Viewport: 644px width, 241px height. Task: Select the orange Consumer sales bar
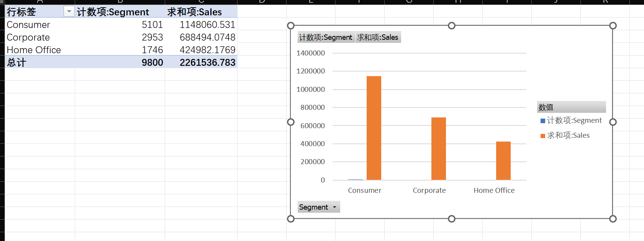coord(374,128)
